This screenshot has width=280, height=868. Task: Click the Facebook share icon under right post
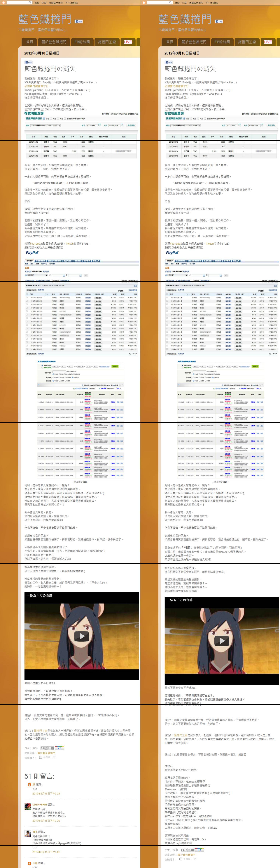pos(193,850)
